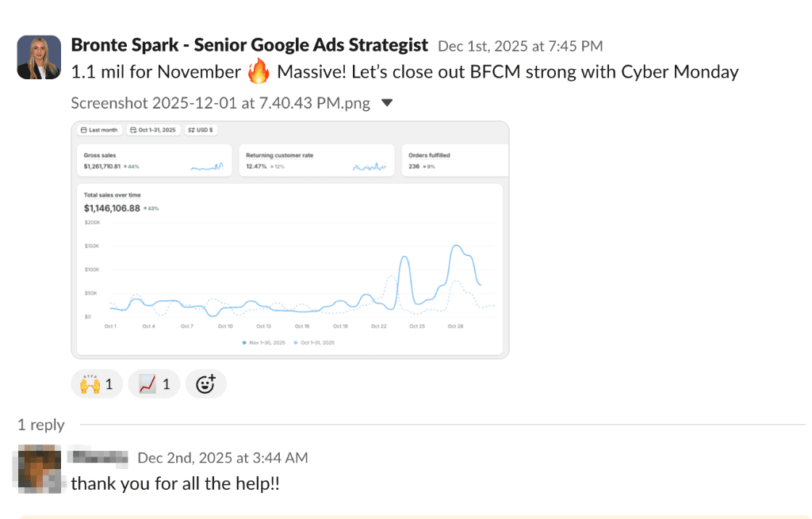Click the embedded sales chart screenshot
This screenshot has height=519, width=812.
(x=290, y=238)
